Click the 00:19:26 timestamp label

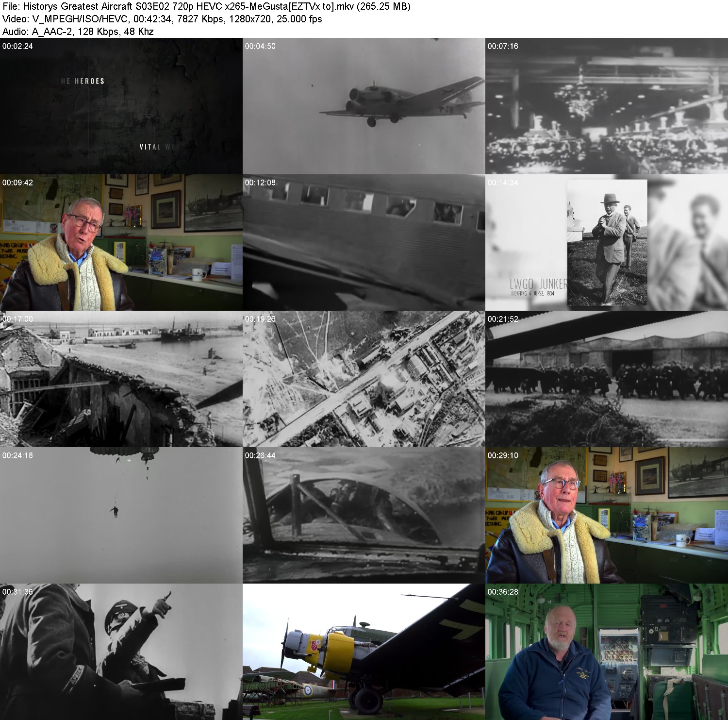click(260, 319)
